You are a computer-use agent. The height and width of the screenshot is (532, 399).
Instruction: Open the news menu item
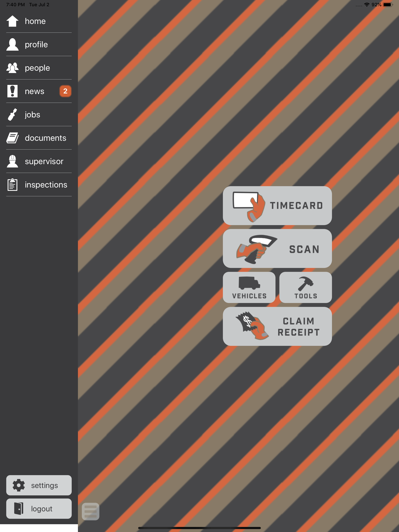click(x=39, y=91)
